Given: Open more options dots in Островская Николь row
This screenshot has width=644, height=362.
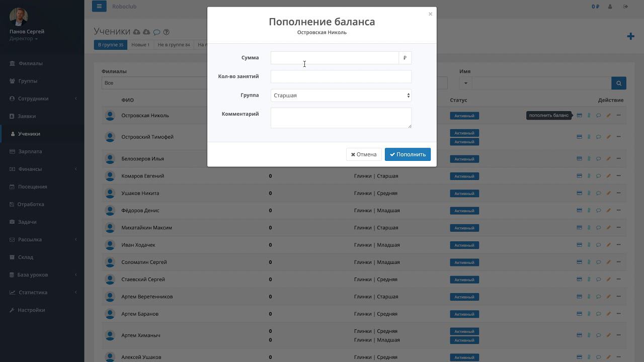Looking at the screenshot, I should 618,115.
